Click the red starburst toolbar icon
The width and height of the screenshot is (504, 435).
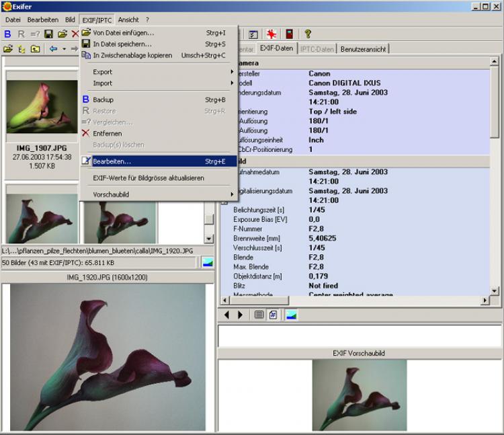pos(271,34)
